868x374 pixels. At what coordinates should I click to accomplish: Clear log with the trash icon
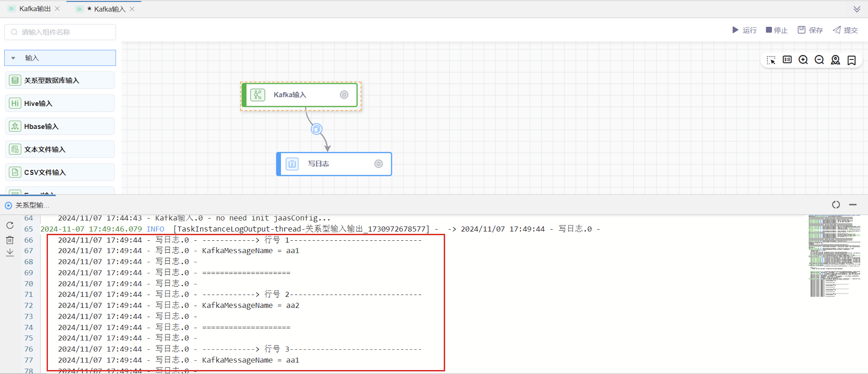(10, 240)
